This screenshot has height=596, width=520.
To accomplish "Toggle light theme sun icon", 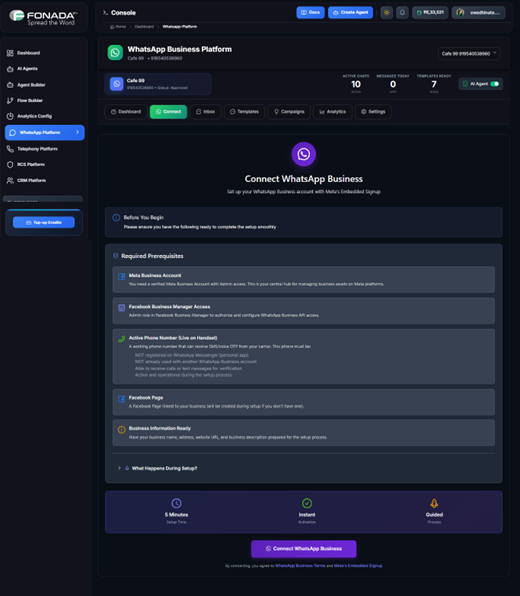I will pos(387,13).
